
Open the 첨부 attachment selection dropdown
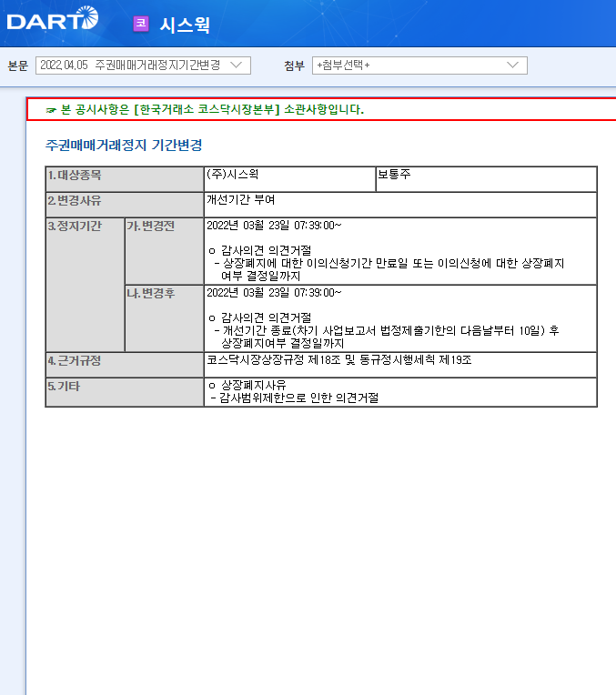tap(419, 65)
